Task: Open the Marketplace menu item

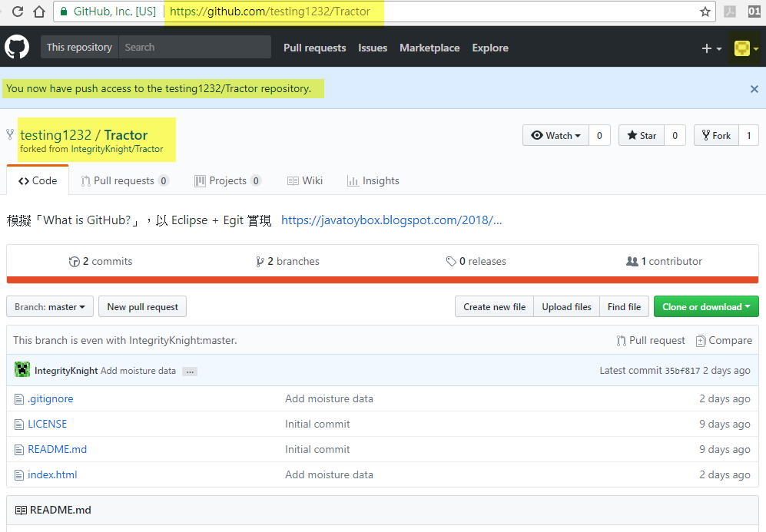Action: coord(429,47)
